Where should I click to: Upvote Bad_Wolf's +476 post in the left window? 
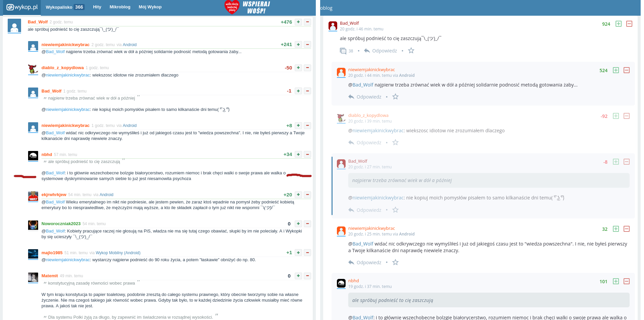pyautogui.click(x=298, y=22)
